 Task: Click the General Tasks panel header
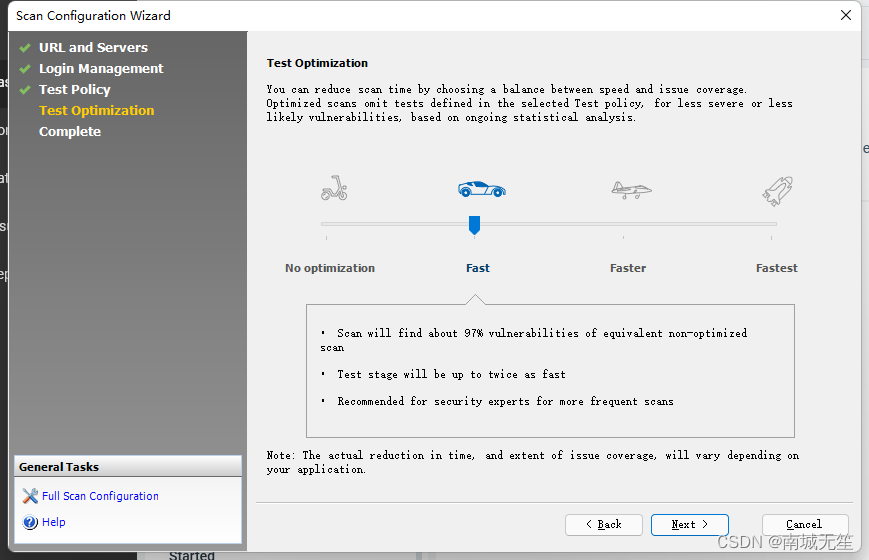pos(128,467)
